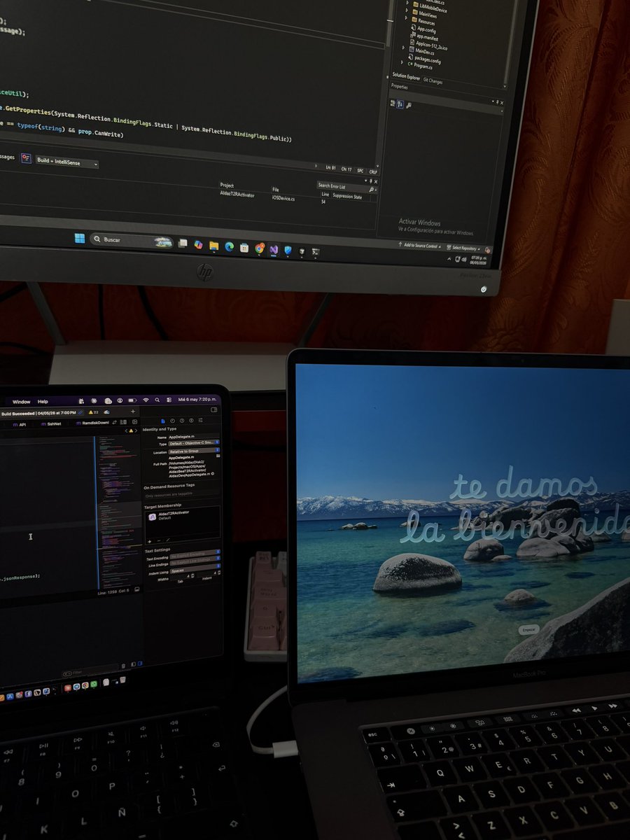
Task: Click the Categorized icon in the Properties panel
Action: coord(393,103)
